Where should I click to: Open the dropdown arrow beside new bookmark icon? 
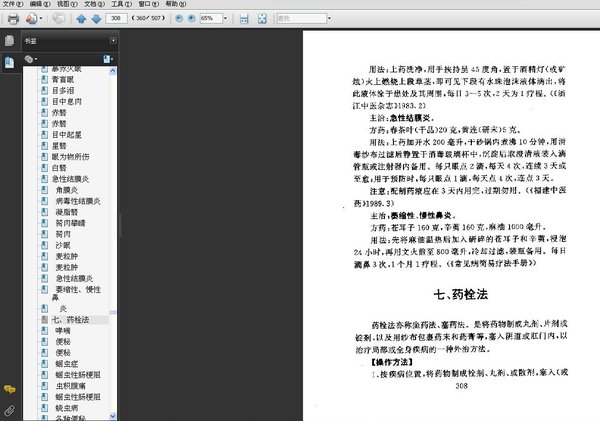pyautogui.click(x=112, y=59)
